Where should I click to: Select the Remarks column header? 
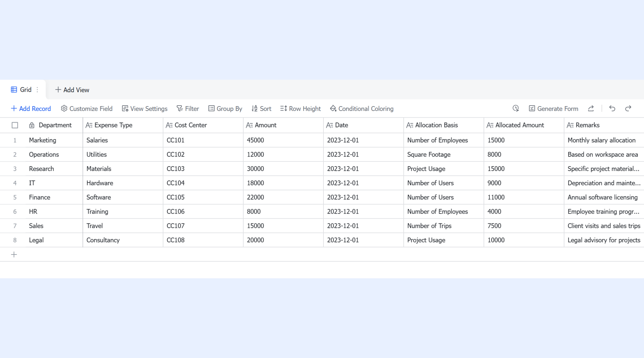coord(604,125)
